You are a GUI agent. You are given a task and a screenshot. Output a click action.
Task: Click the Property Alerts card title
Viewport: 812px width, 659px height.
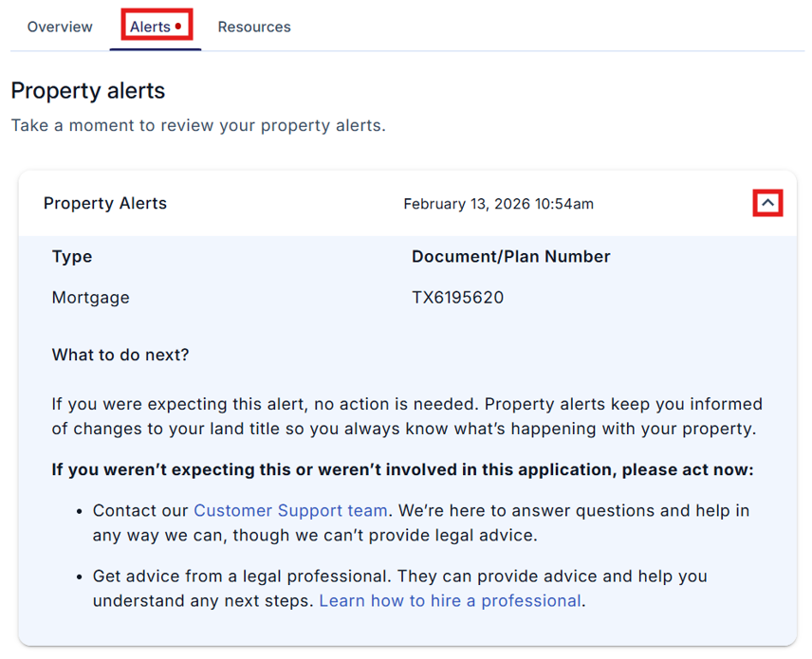coord(105,203)
